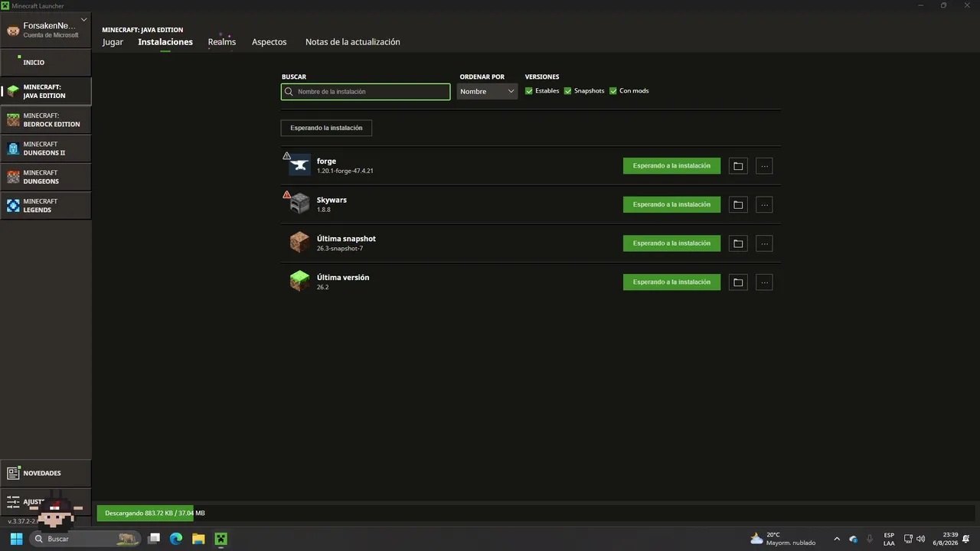Toggle the Snapshots checkbox

[x=568, y=91]
